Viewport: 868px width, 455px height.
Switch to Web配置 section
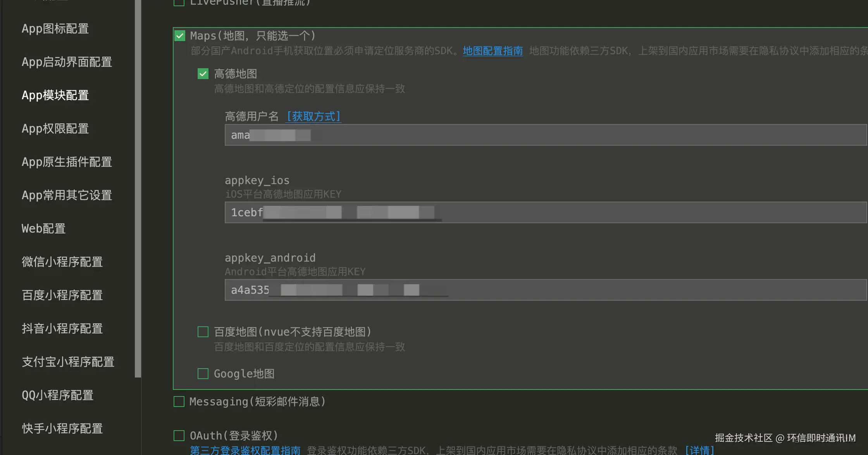43,228
